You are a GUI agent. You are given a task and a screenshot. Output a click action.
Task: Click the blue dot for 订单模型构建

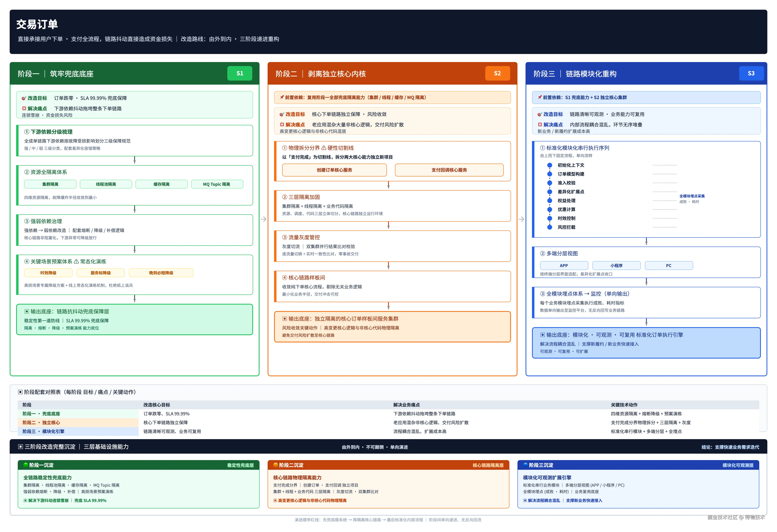point(550,174)
